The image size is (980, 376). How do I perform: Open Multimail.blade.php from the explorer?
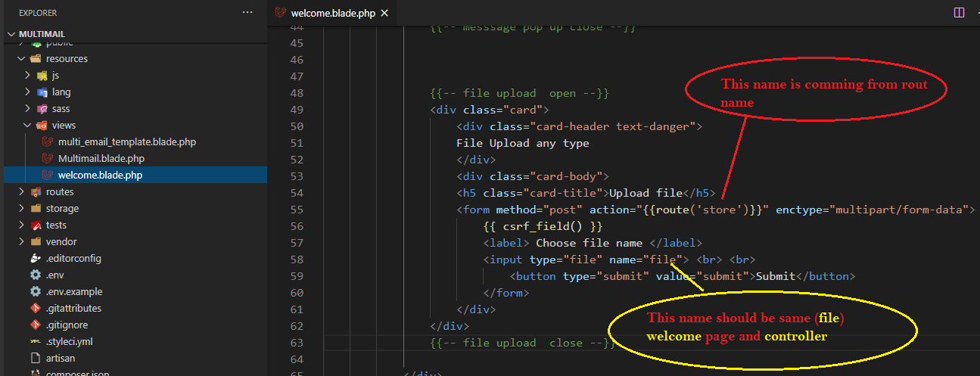[101, 158]
